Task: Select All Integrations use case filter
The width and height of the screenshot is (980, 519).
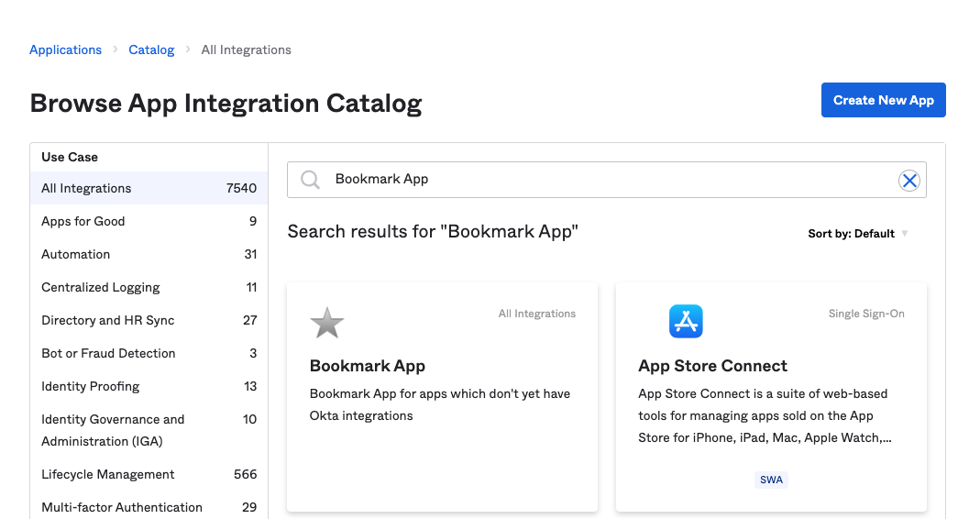Action: (149, 188)
